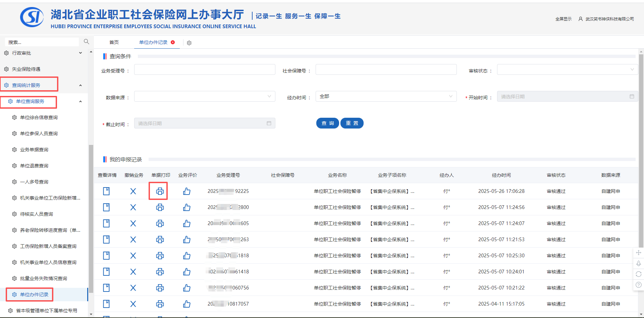The height and width of the screenshot is (318, 644).
Task: Rate record ending 060756 with thumbs-up
Action: 187,288
